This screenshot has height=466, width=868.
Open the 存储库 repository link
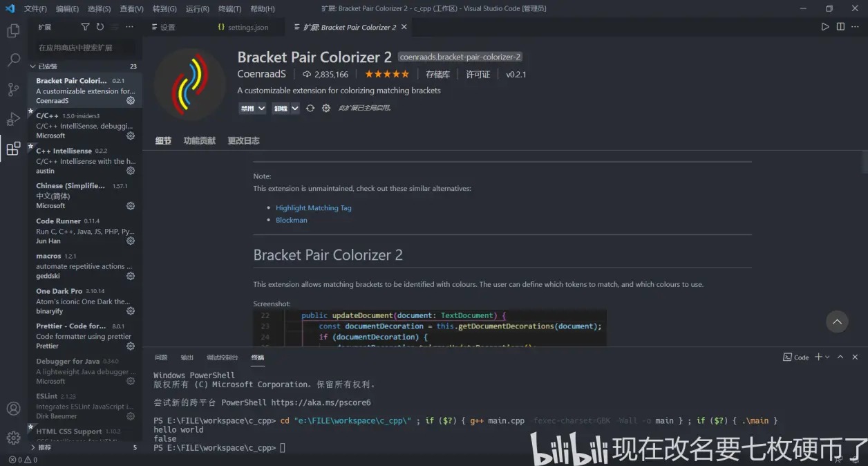(437, 74)
